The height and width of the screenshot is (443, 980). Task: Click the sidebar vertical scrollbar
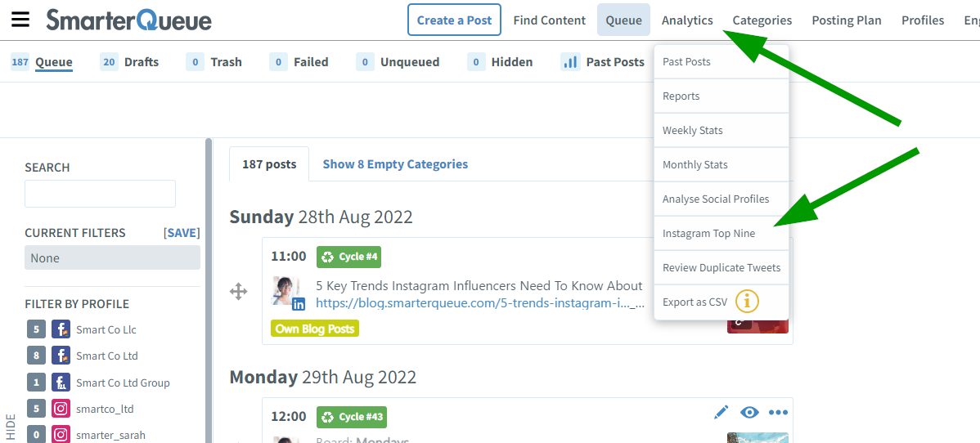(209, 290)
